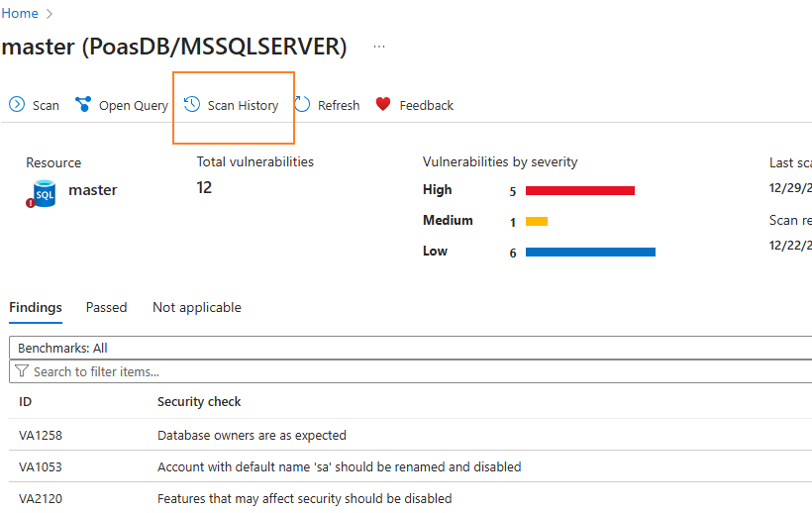Click the High count value 5
812x513 pixels.
(513, 191)
